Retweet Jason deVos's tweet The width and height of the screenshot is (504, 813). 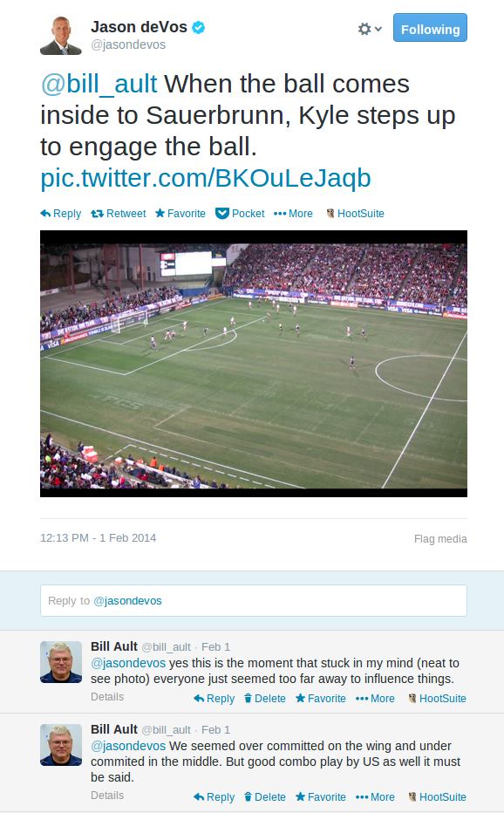click(119, 214)
